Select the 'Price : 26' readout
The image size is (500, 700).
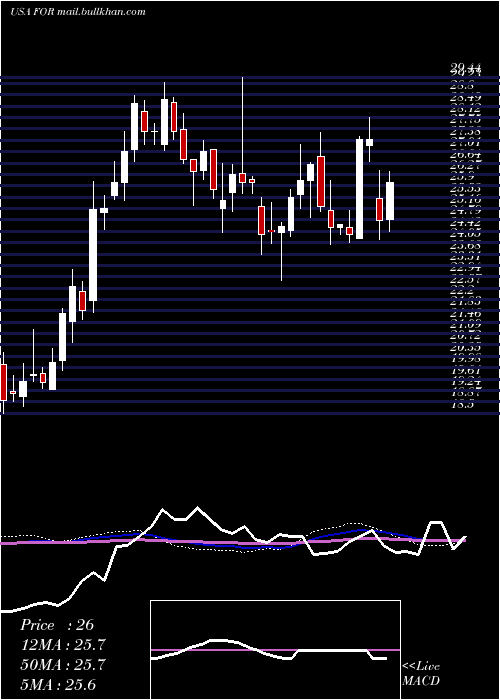(57, 625)
